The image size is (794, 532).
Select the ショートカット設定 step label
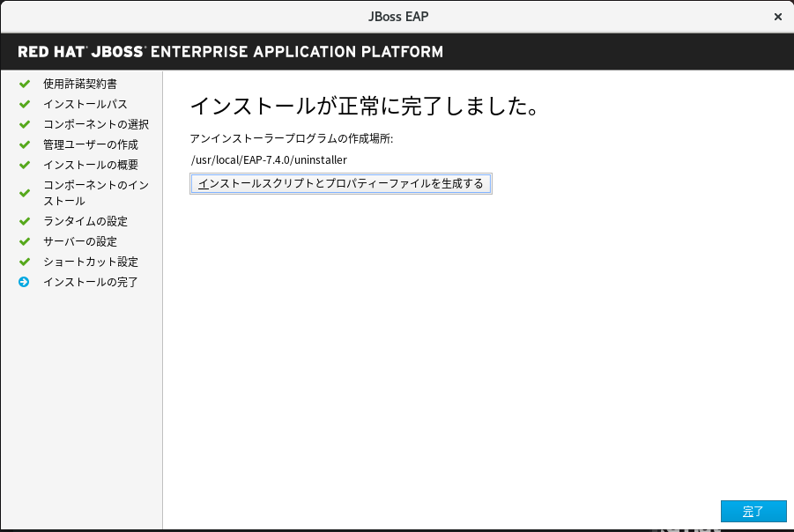(x=91, y=262)
